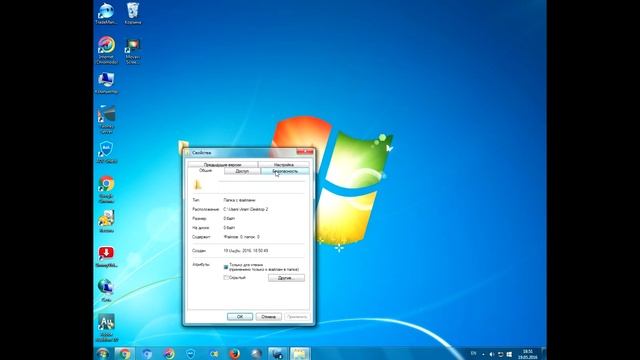Switch to the Предыдущие версии tab
The image size is (640, 360).
(222, 164)
